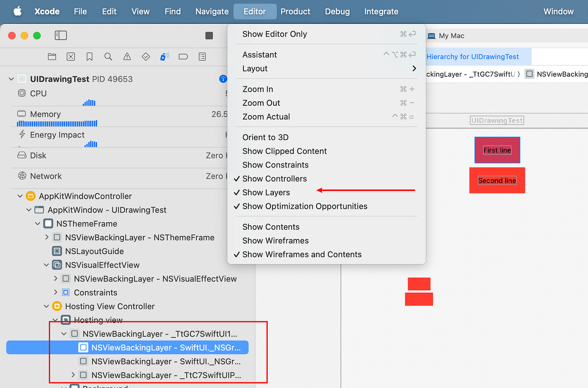
Task: Click the blue info badge beside UIDrawingTest
Action: pyautogui.click(x=223, y=79)
